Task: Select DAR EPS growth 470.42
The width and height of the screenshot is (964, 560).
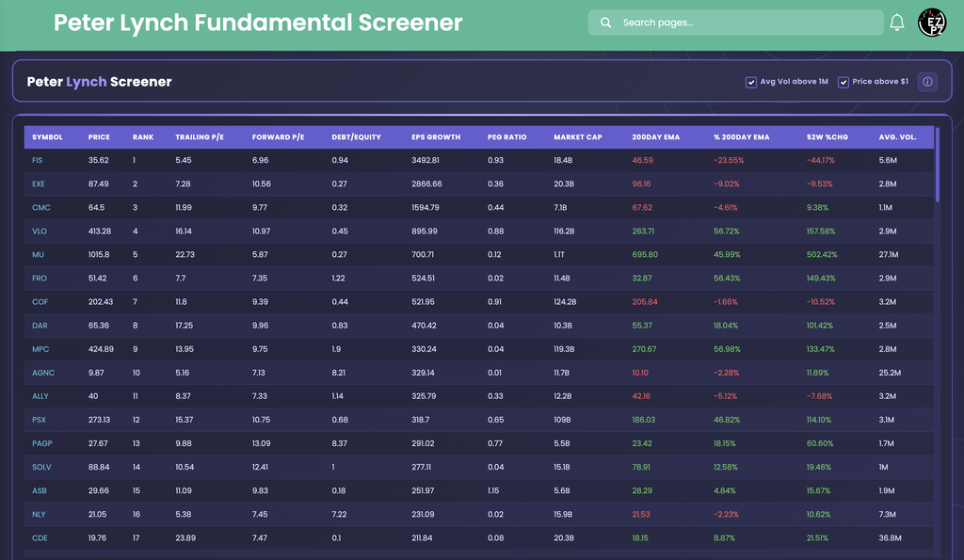Action: tap(425, 326)
